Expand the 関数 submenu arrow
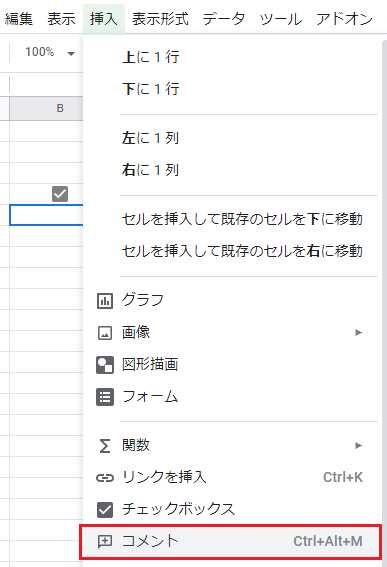Viewport: 387px width, 567px height. click(358, 445)
